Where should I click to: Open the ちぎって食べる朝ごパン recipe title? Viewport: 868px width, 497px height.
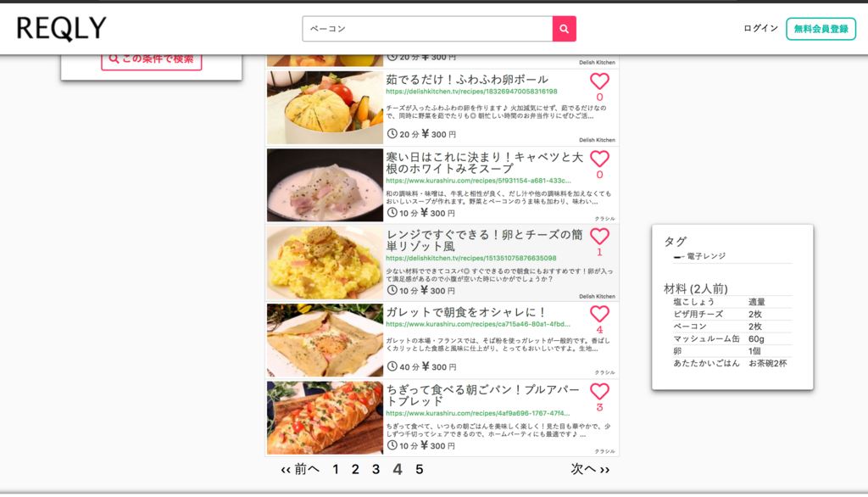coord(482,395)
